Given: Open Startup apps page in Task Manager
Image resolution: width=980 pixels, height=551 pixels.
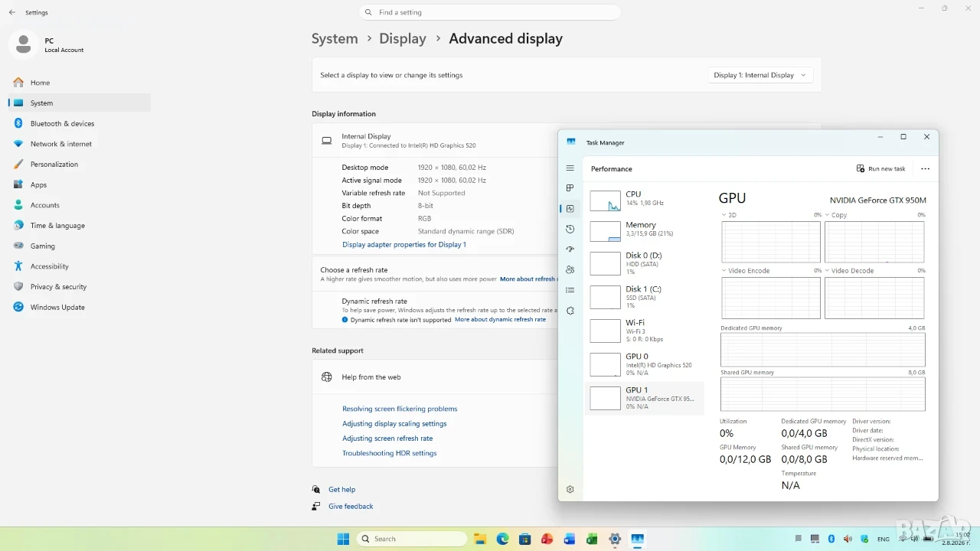Looking at the screenshot, I should coord(570,249).
